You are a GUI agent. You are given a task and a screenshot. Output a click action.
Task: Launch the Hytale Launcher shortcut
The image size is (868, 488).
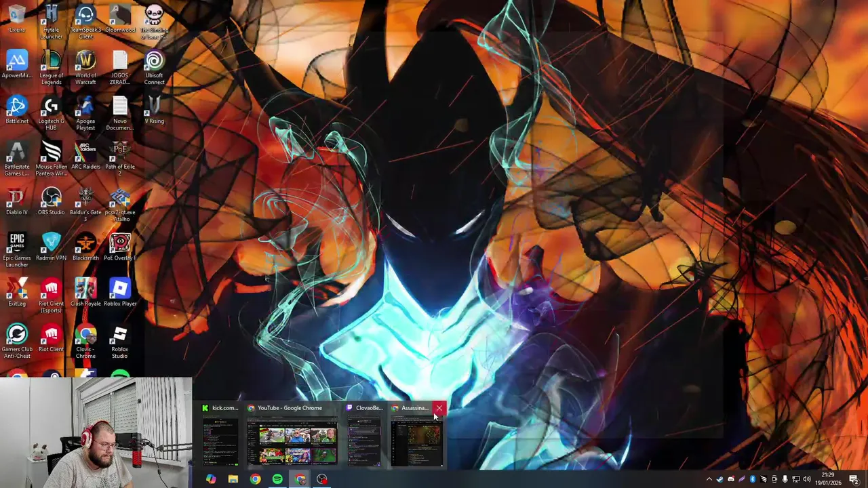click(x=51, y=20)
